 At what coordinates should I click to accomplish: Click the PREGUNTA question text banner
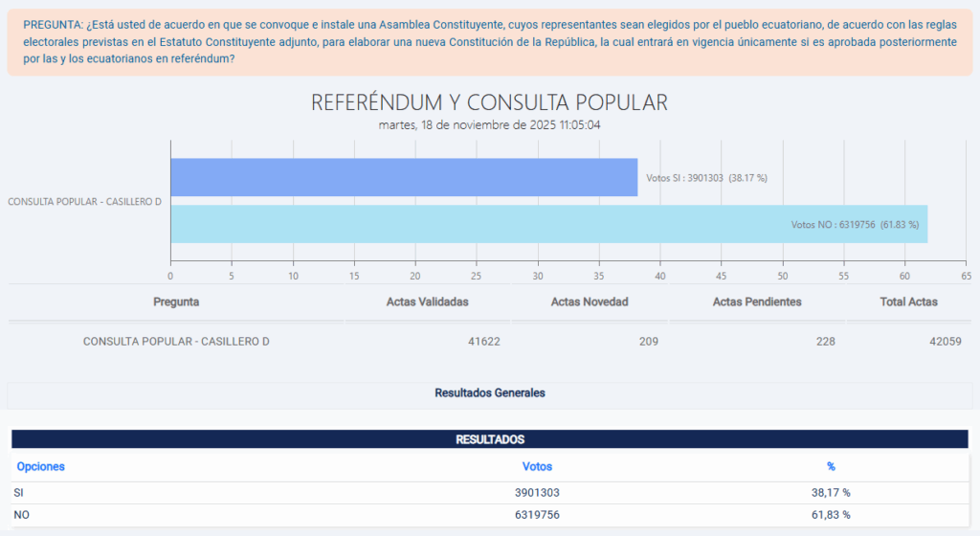(x=489, y=41)
